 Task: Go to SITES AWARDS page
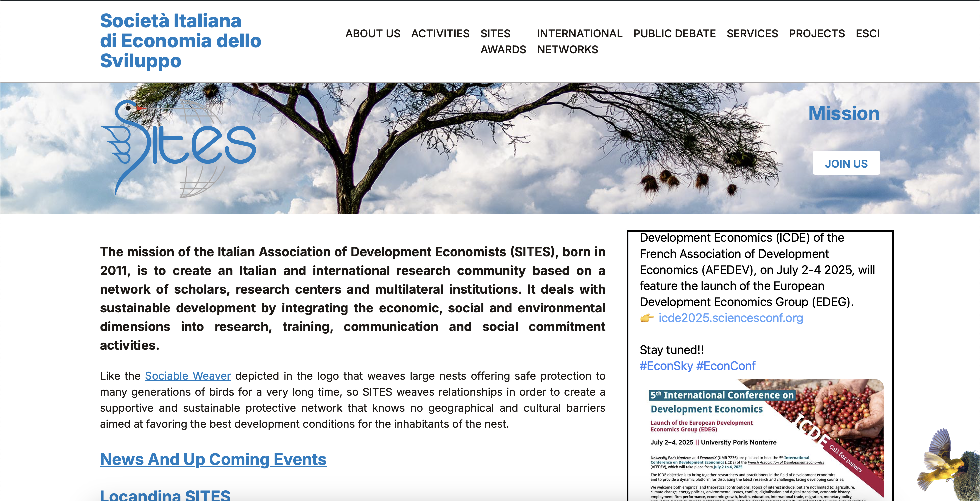point(503,41)
